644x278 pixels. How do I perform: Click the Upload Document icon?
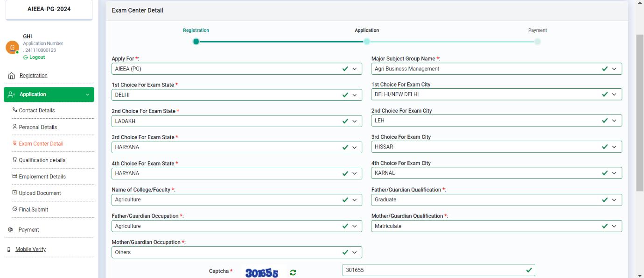[14, 193]
